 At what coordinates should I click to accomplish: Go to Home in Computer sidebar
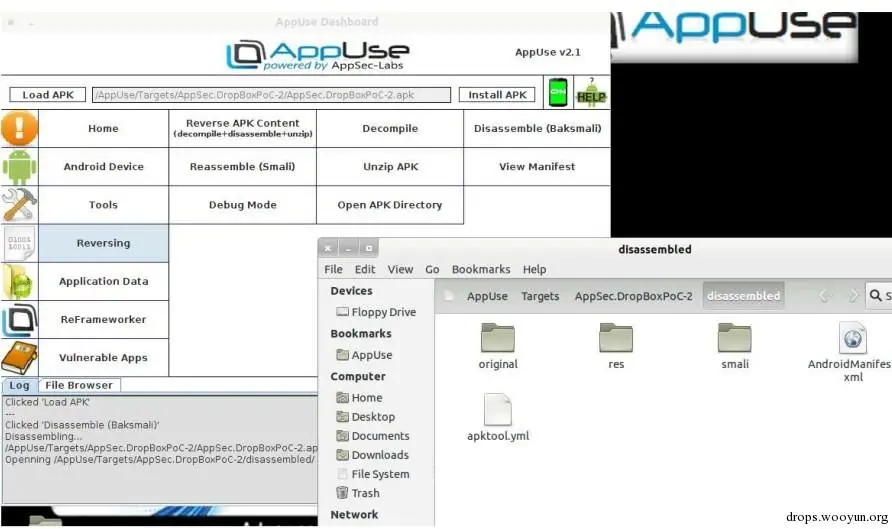pos(359,398)
